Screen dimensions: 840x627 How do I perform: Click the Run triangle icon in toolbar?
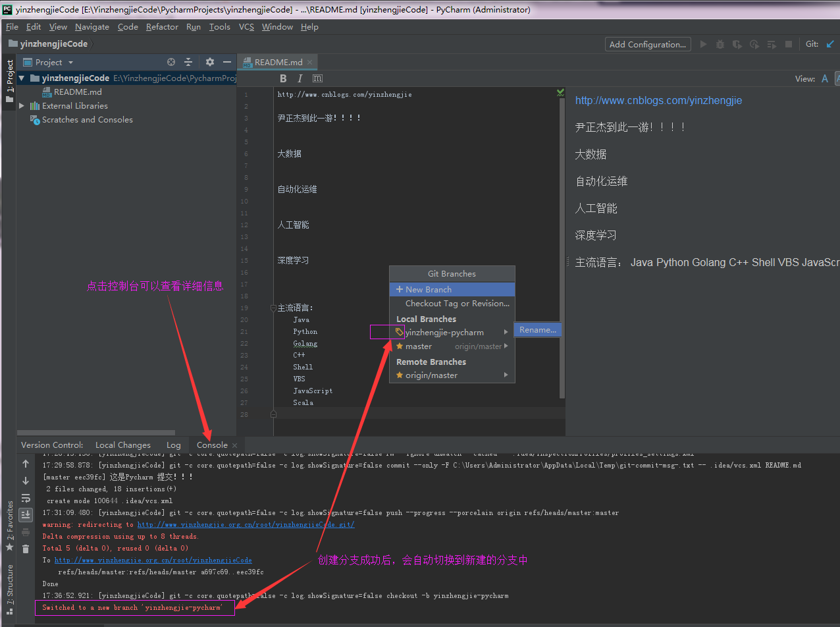pos(703,44)
